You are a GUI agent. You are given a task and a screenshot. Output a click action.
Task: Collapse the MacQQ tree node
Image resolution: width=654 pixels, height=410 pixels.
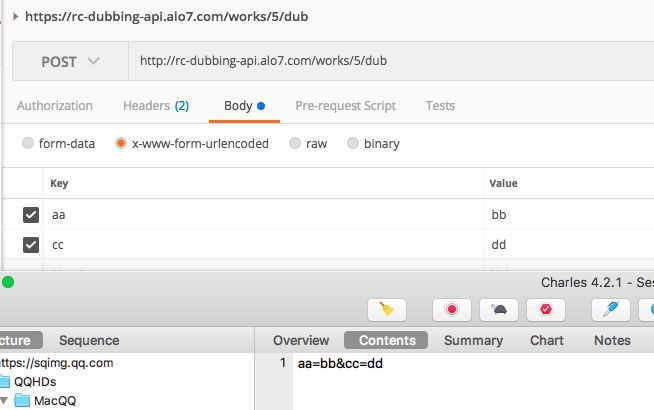4,400
